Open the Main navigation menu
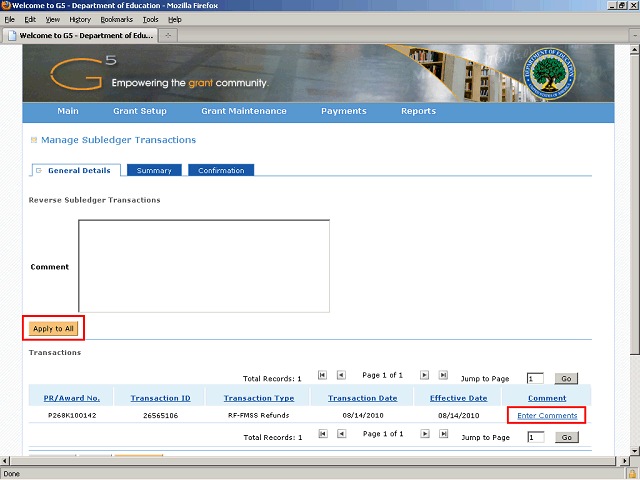This screenshot has height=480, width=640. click(x=68, y=111)
